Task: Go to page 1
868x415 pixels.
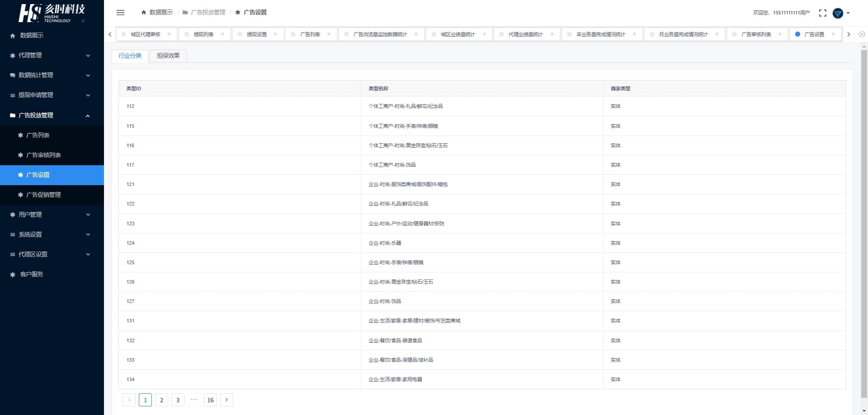Action: 145,400
